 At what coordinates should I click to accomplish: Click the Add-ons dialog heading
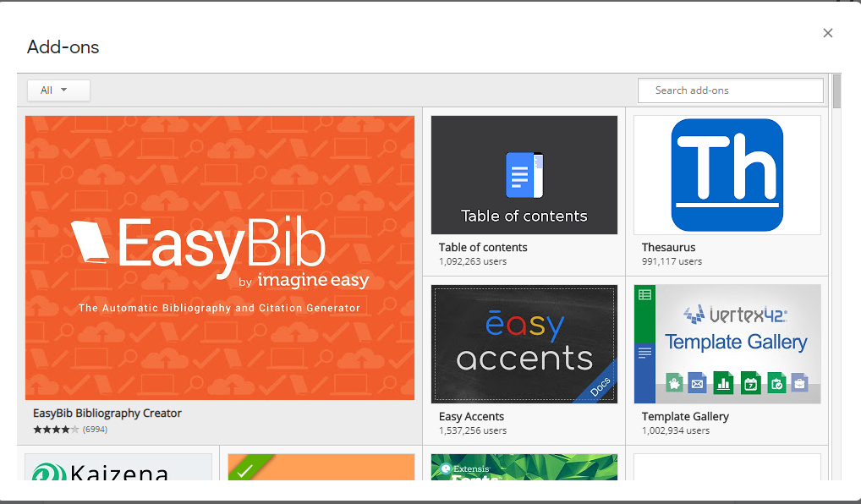(x=63, y=47)
